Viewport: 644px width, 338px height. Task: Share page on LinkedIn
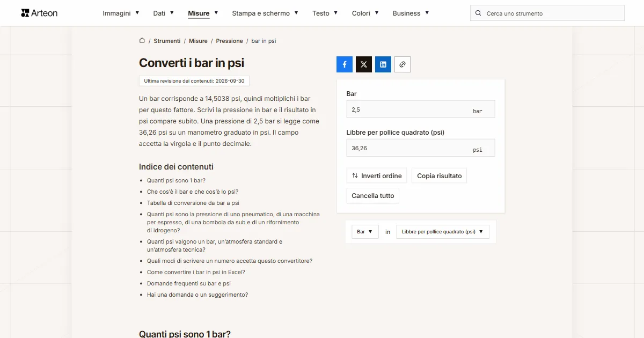(x=383, y=64)
